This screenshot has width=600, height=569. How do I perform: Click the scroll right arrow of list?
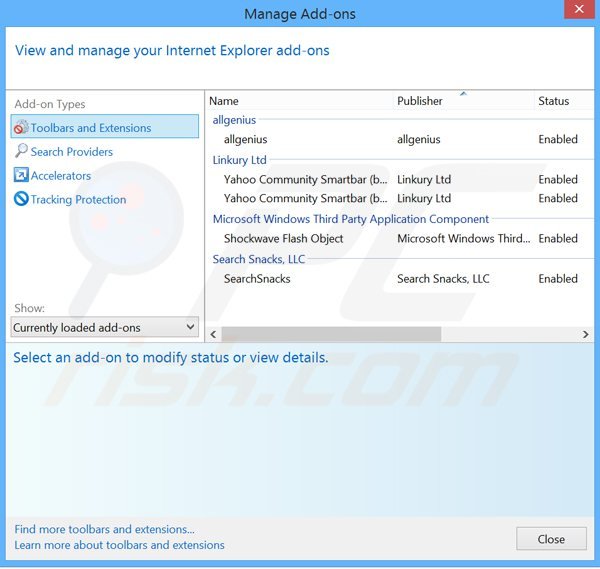point(585,334)
